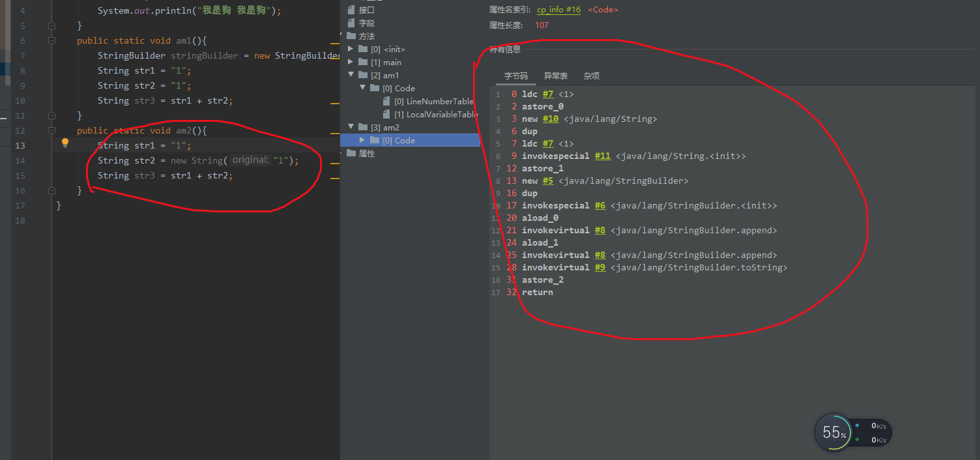The height and width of the screenshot is (460, 980).
Task: Select the 接口 interfaces tree item
Action: [x=367, y=10]
